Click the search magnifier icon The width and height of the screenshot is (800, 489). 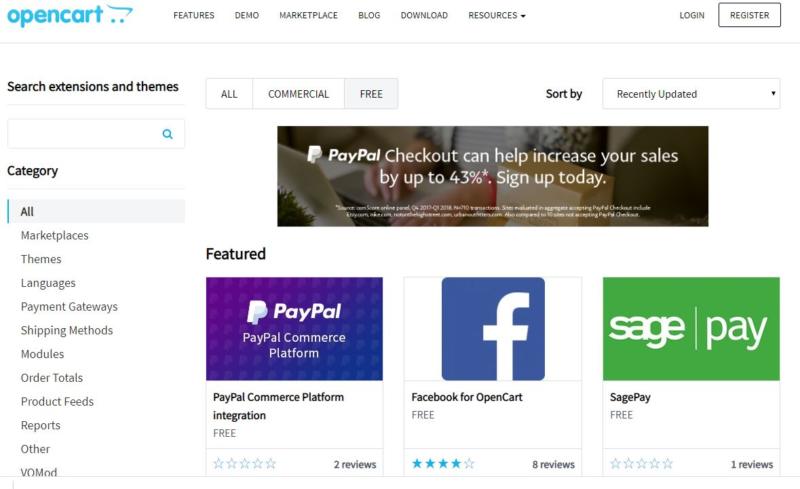(x=168, y=134)
